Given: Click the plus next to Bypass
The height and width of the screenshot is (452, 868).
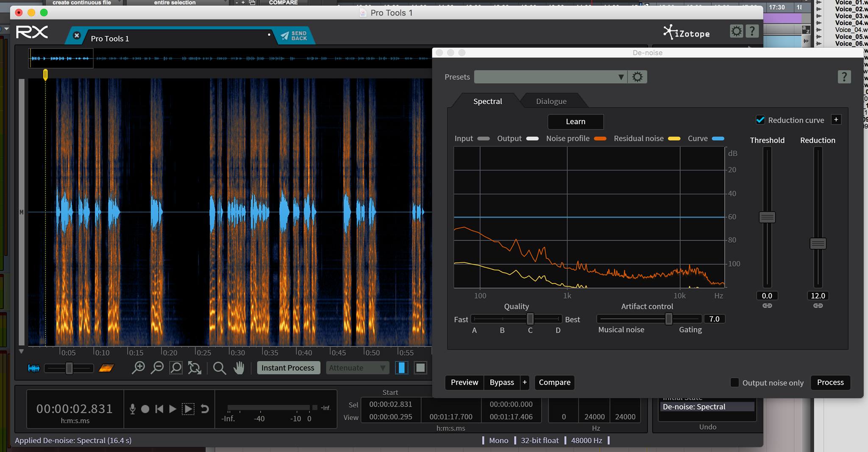Looking at the screenshot, I should pos(525,382).
